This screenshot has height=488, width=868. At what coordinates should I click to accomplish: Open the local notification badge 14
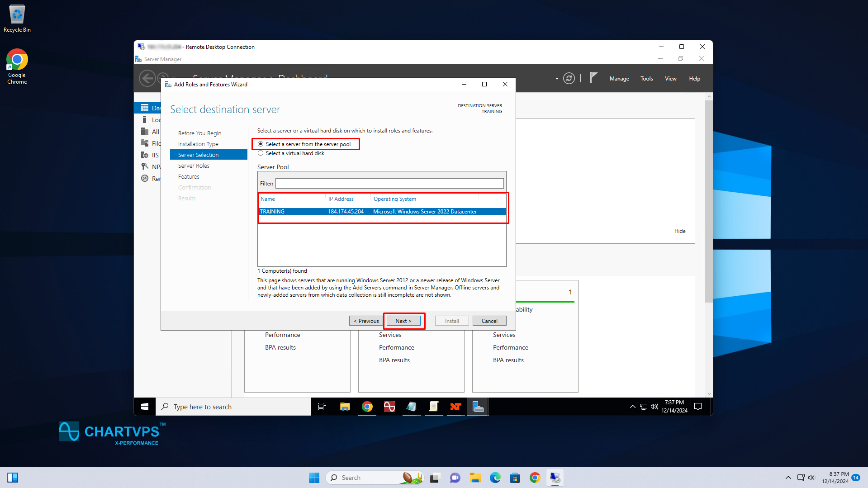coord(856,478)
